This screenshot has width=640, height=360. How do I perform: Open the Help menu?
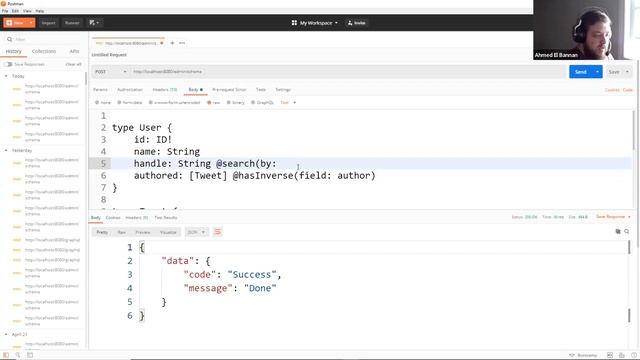point(40,11)
